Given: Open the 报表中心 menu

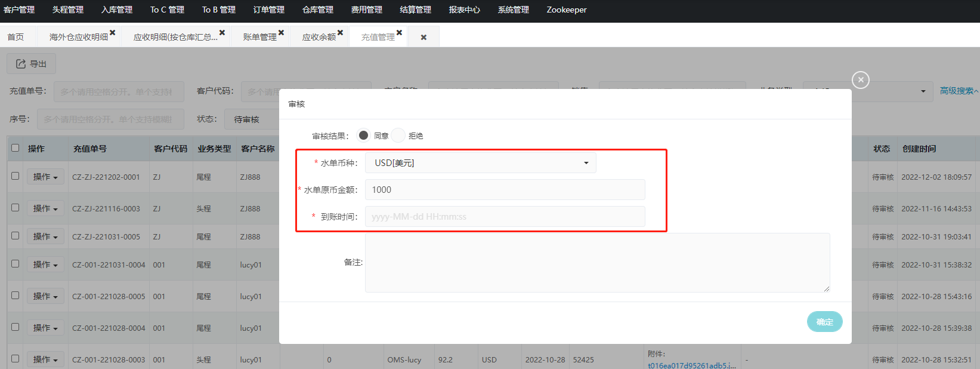Looking at the screenshot, I should click(x=465, y=10).
